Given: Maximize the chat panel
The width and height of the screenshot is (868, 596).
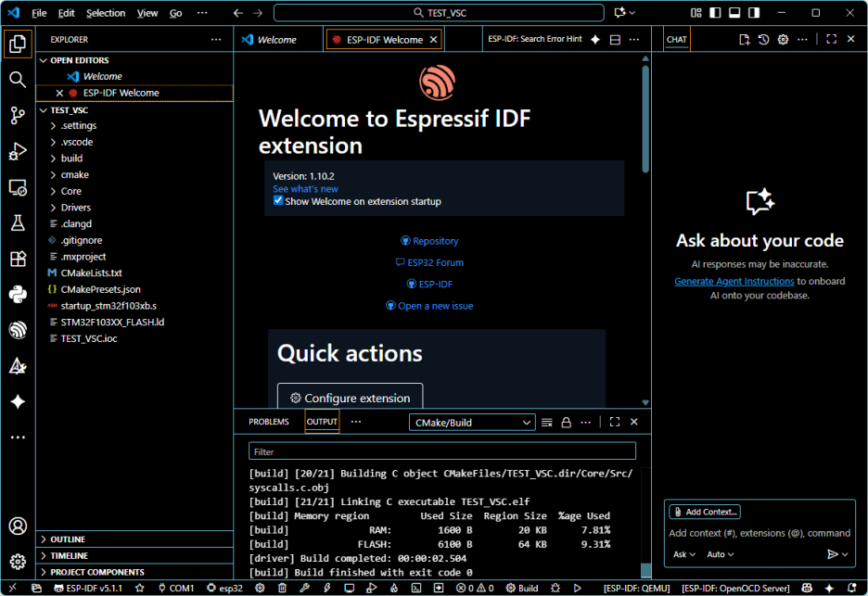Looking at the screenshot, I should (832, 39).
